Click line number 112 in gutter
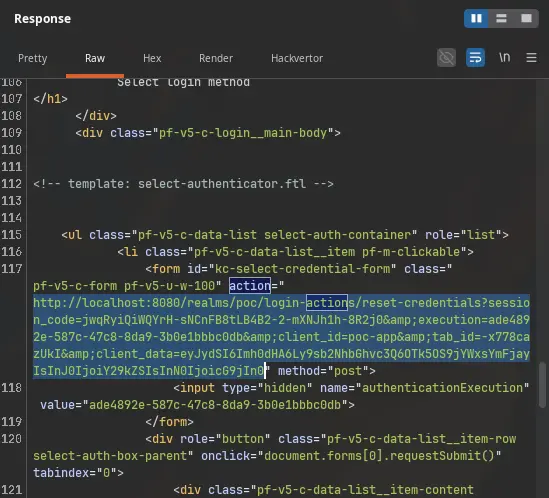Viewport: 549px width, 498px height. (x=12, y=184)
